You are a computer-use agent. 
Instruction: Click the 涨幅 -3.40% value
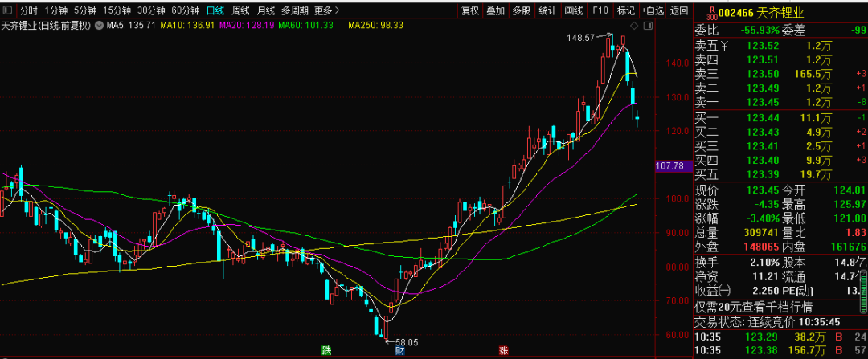[x=761, y=218]
